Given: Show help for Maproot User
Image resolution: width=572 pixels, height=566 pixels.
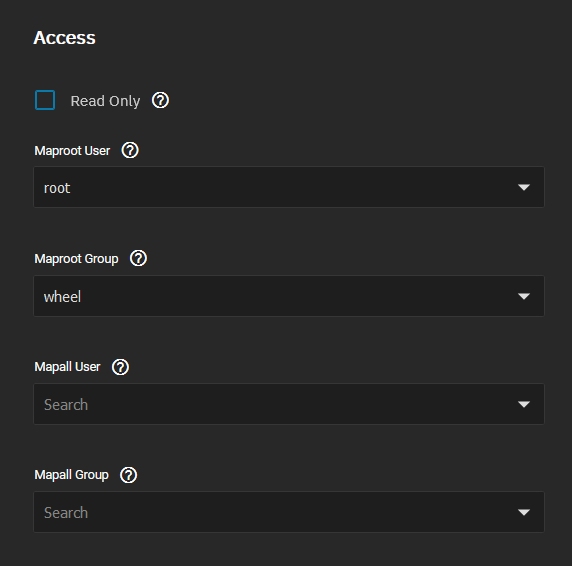Looking at the screenshot, I should 130,150.
